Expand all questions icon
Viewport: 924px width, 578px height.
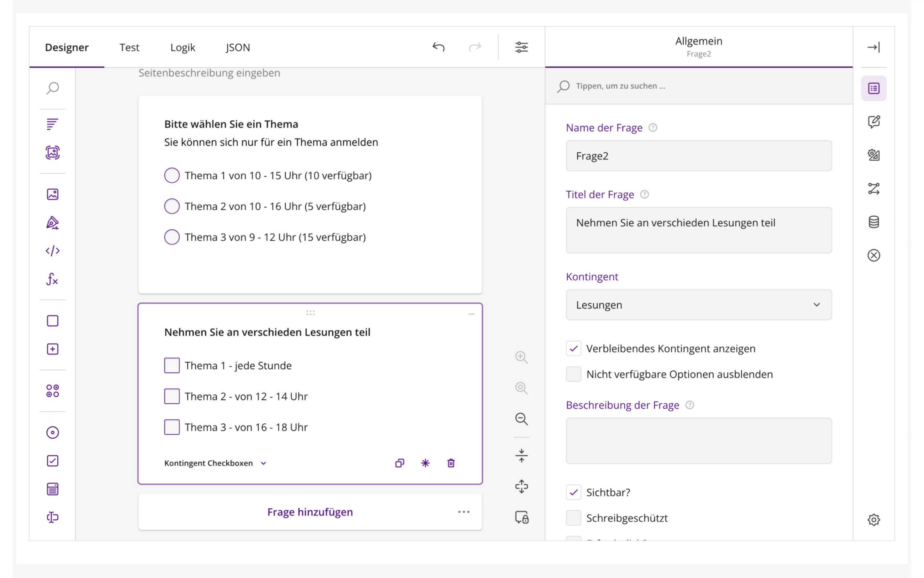point(521,487)
